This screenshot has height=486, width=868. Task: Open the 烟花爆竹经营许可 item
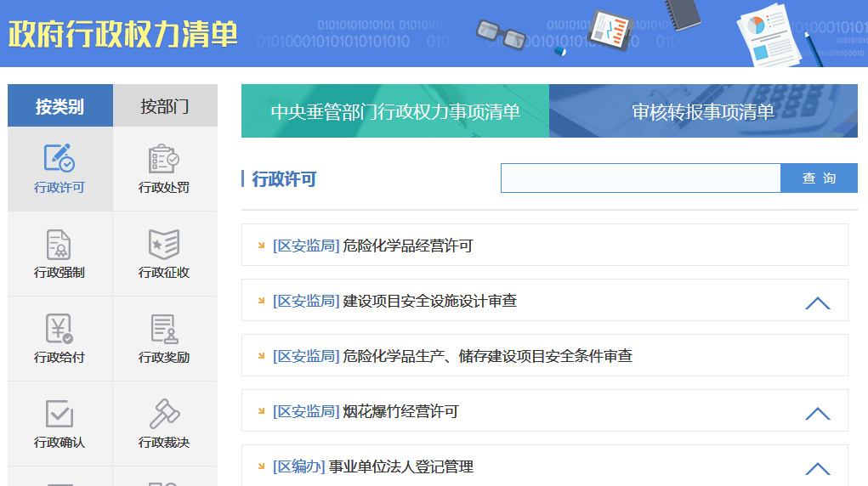coord(400,411)
